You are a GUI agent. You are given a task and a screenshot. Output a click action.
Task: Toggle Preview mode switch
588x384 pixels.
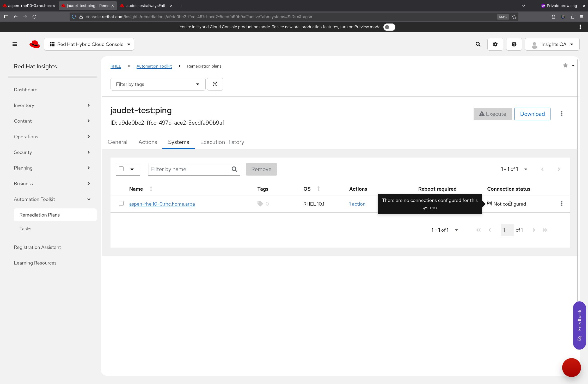pyautogui.click(x=389, y=27)
